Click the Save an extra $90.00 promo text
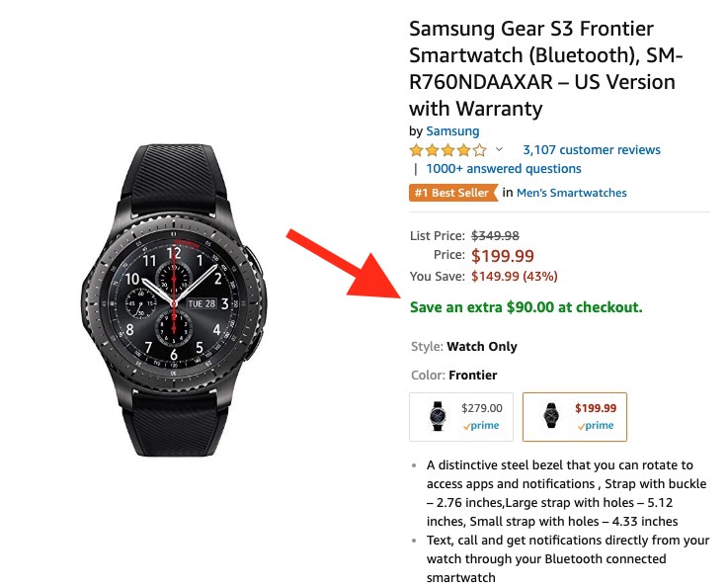 [526, 307]
